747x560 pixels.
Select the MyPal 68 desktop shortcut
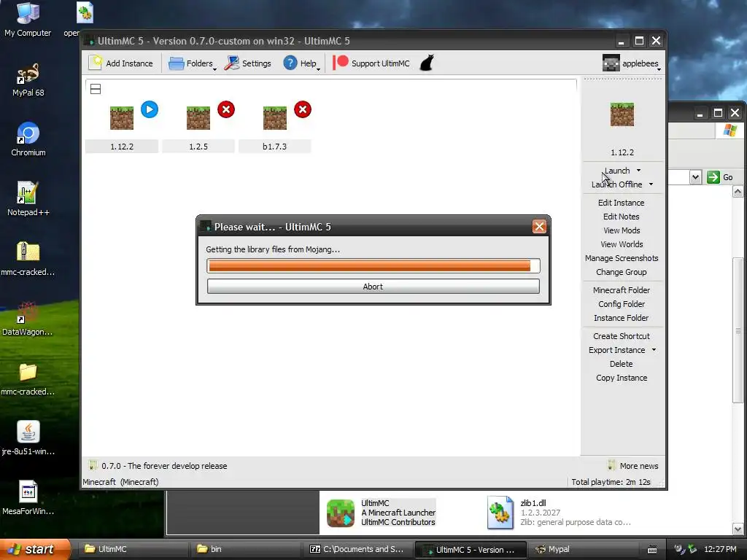tap(28, 79)
